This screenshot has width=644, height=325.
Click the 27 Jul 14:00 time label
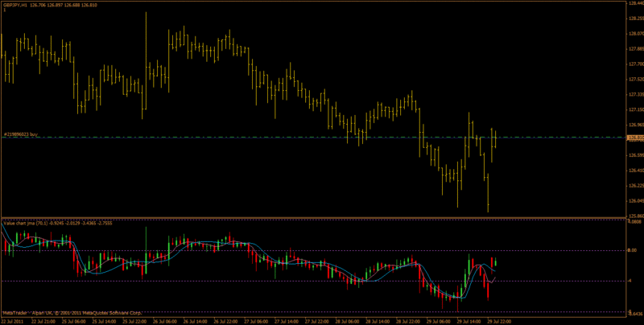click(x=287, y=321)
